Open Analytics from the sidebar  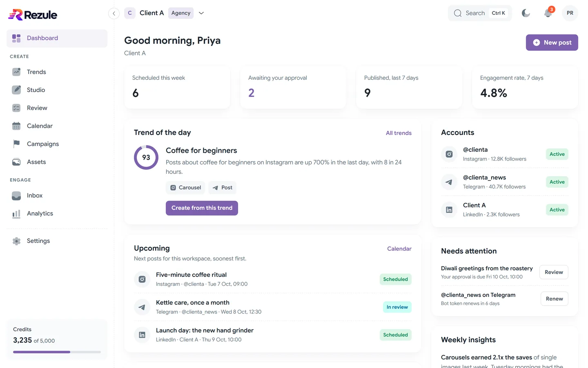(x=57, y=213)
